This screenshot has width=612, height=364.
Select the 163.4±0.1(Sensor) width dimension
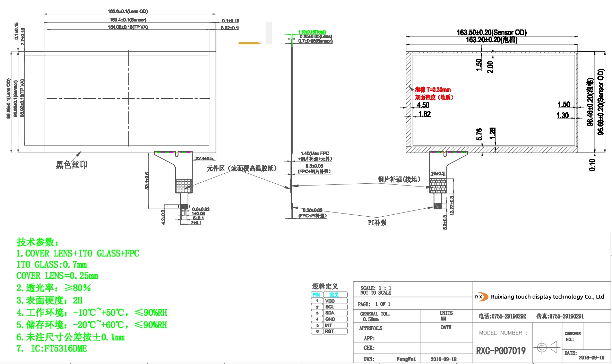point(128,20)
